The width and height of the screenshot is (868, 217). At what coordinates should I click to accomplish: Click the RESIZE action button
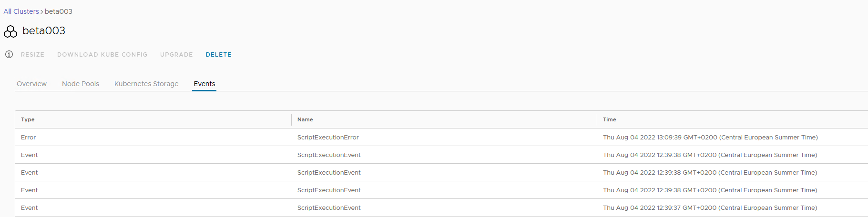tap(32, 55)
